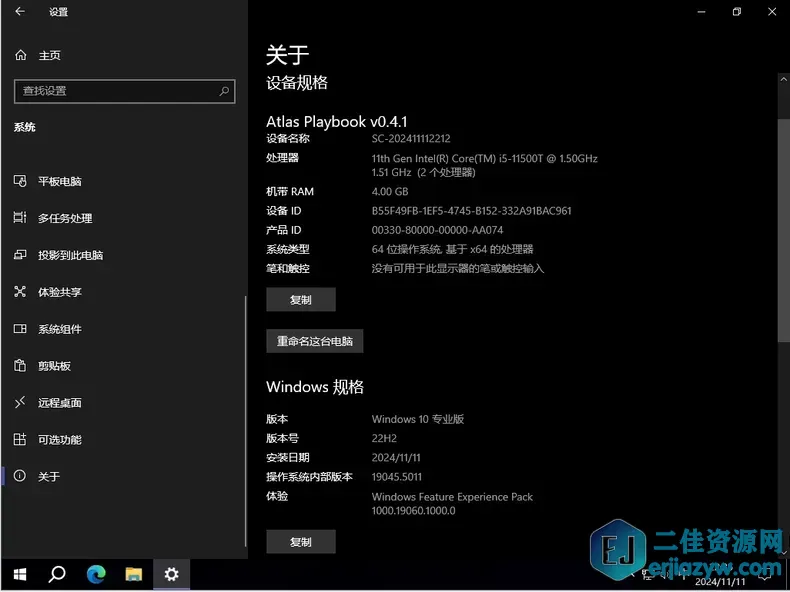Click the 远程桌面 remote desktop icon
The width and height of the screenshot is (790, 592).
pyautogui.click(x=20, y=402)
